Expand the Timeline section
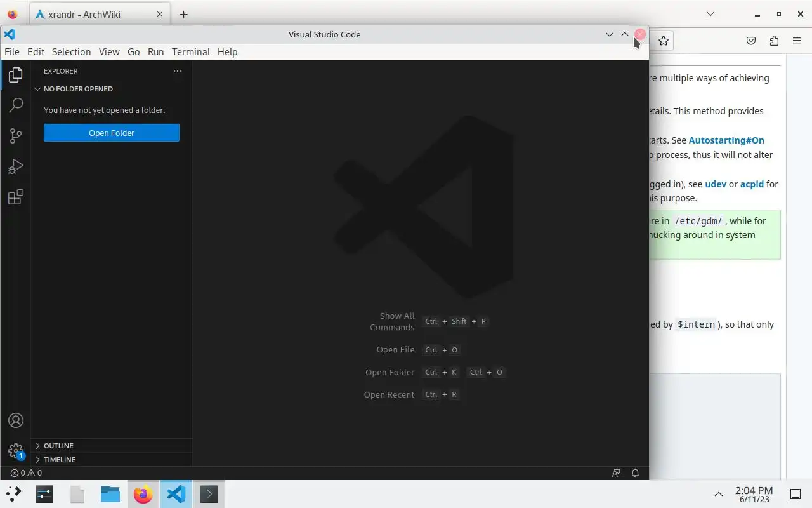 point(112,460)
